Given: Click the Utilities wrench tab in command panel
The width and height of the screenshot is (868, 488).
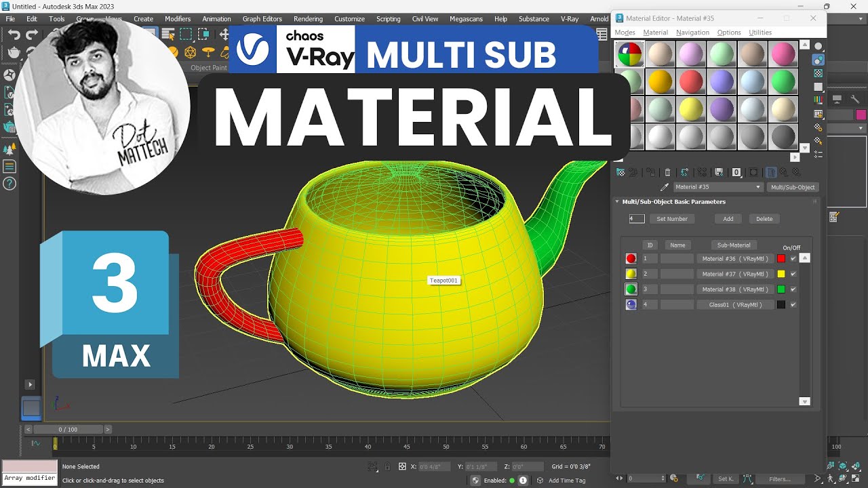Looking at the screenshot, I should coord(855,99).
